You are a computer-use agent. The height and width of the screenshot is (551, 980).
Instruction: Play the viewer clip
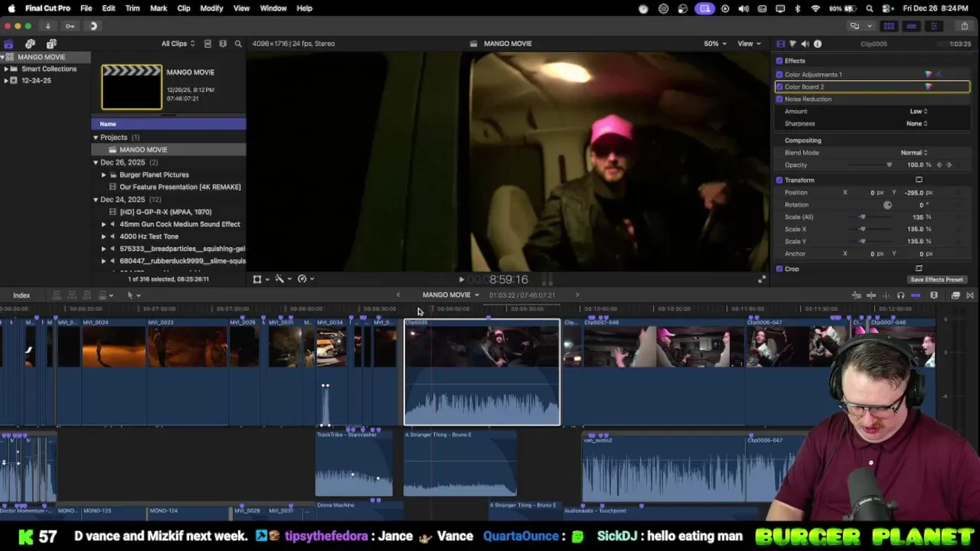click(x=461, y=280)
